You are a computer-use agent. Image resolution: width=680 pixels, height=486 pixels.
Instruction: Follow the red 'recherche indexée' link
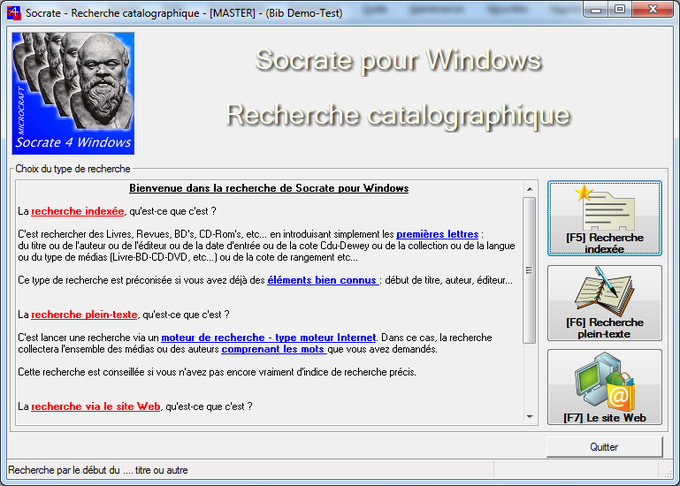[x=78, y=211]
